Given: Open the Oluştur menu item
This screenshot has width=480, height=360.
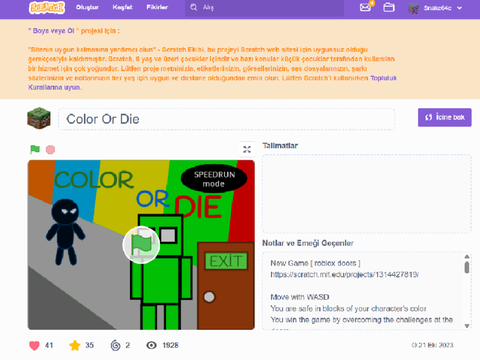Looking at the screenshot, I should [x=87, y=7].
